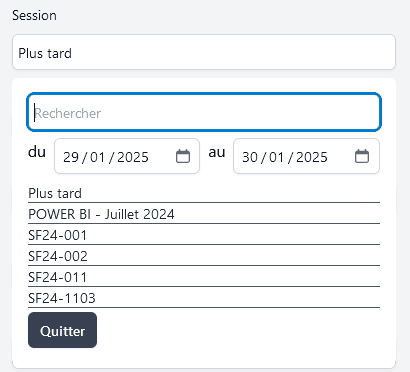Open the Session selector showing 'Plus tard'
410x372 pixels.
[x=204, y=52]
